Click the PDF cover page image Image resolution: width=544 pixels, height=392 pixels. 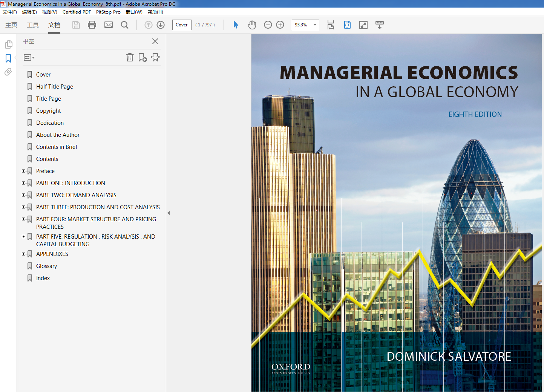click(x=397, y=213)
